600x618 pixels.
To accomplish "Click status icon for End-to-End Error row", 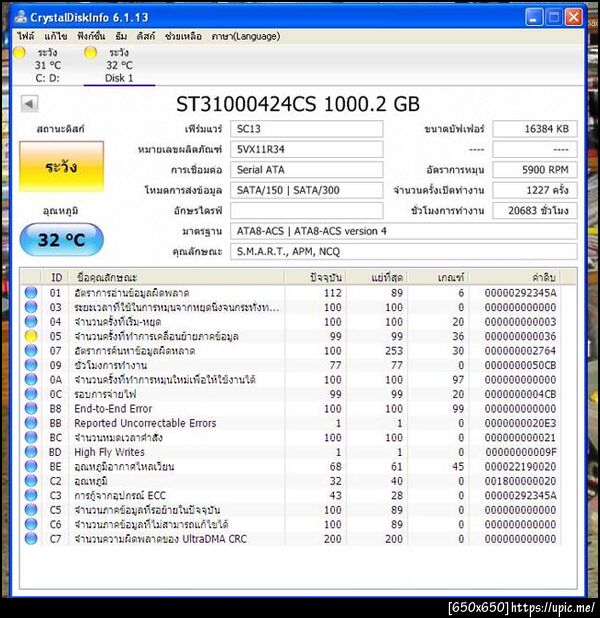I will click(31, 408).
